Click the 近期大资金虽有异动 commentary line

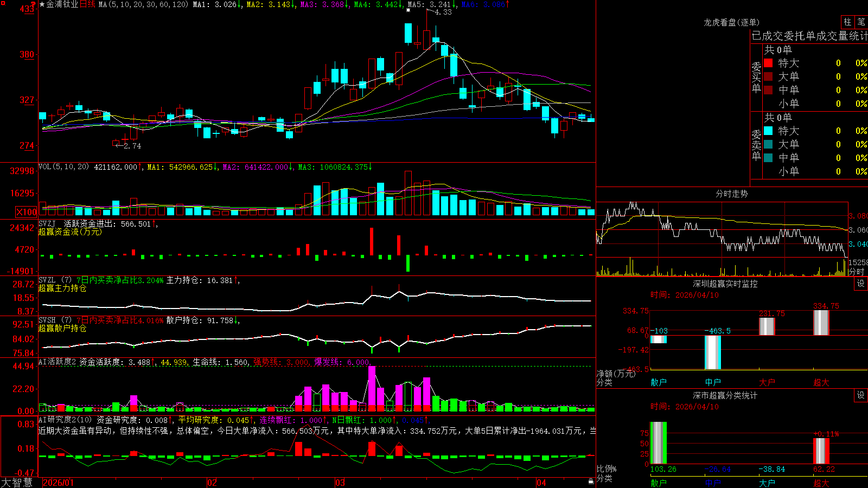coord(317,431)
